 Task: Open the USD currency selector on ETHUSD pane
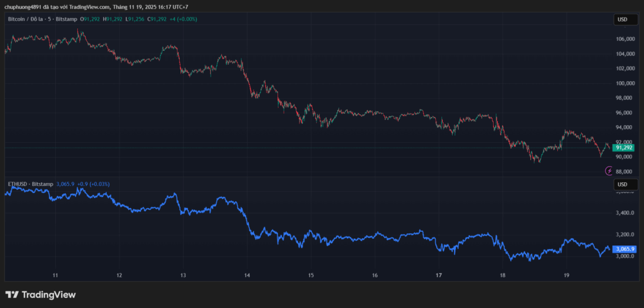pos(622,184)
